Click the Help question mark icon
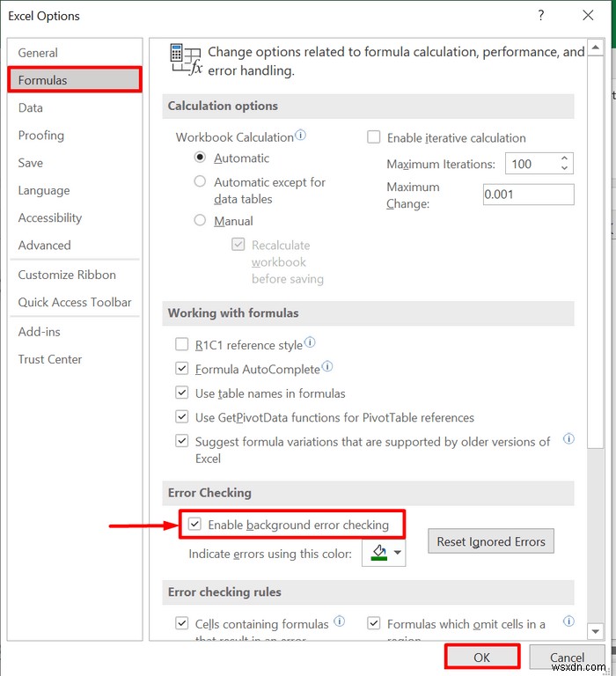The width and height of the screenshot is (616, 676). click(x=540, y=16)
